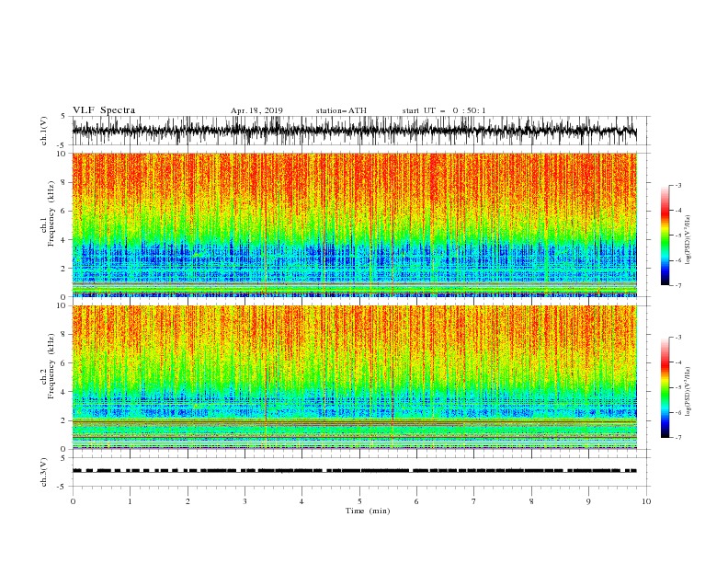Screen dimensions: 728x563
Task: Click the "3" minute tick on the time axis
Action: click(x=245, y=501)
